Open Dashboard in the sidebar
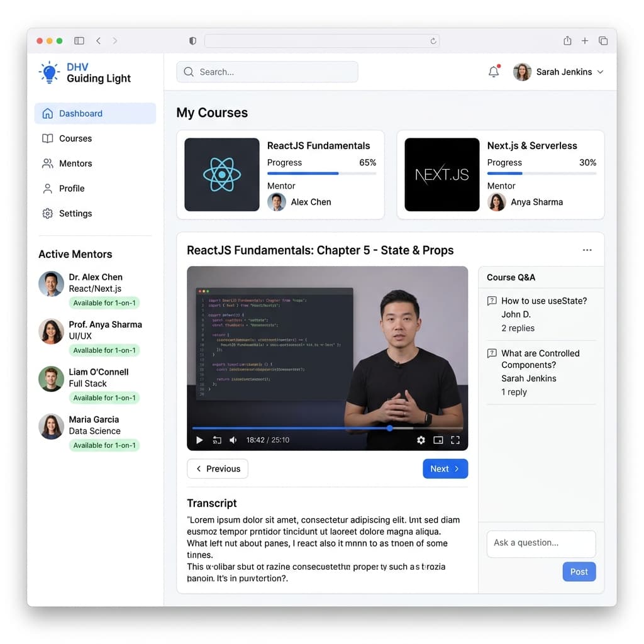The height and width of the screenshot is (644, 644). tap(96, 113)
